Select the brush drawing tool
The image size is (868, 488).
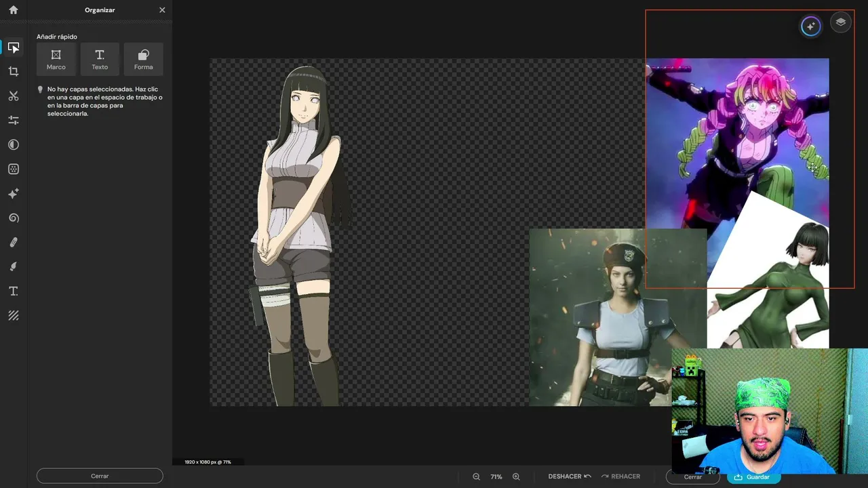point(14,266)
